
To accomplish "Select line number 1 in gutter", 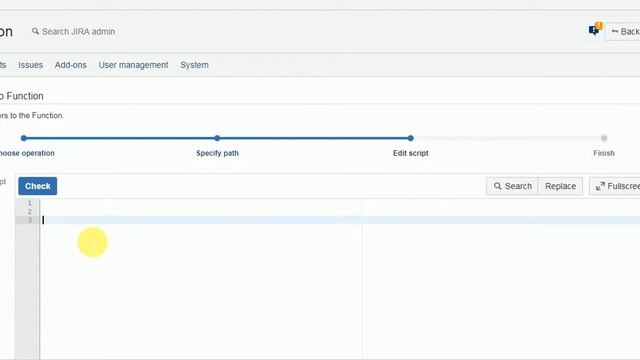I will tap(29, 203).
